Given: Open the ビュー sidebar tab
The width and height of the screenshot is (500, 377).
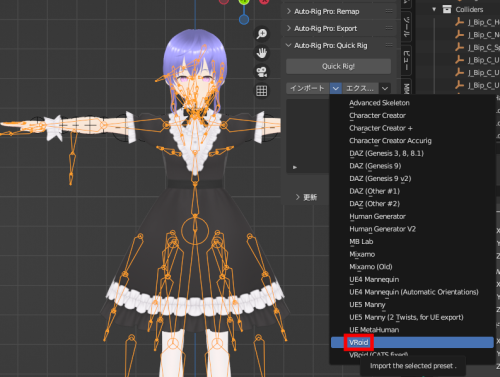Looking at the screenshot, I should point(406,60).
